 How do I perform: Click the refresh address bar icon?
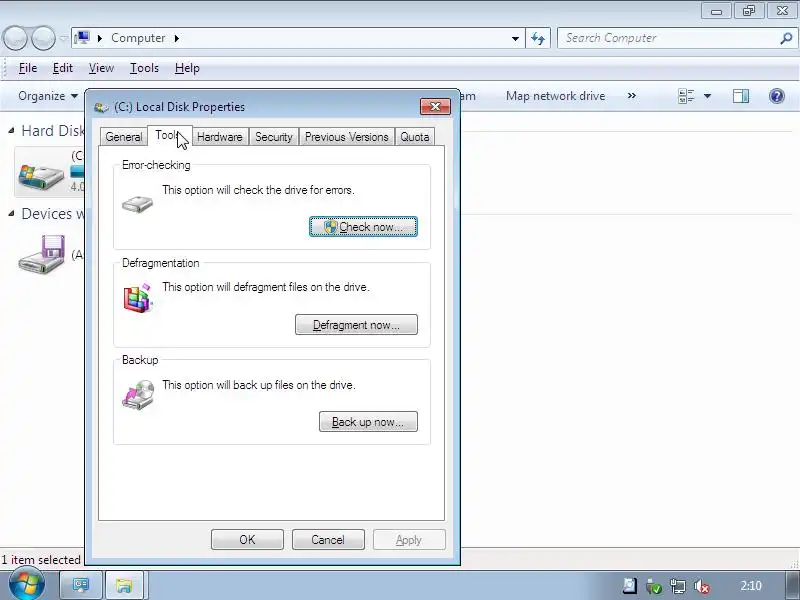click(538, 38)
